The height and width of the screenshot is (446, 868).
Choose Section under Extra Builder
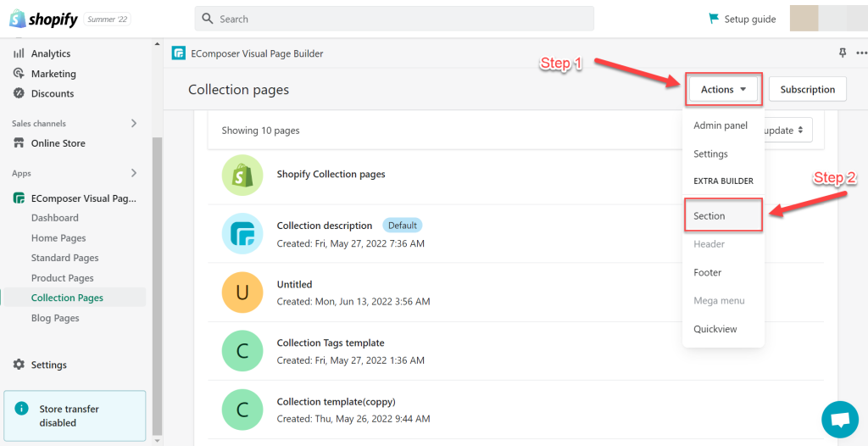tap(723, 216)
